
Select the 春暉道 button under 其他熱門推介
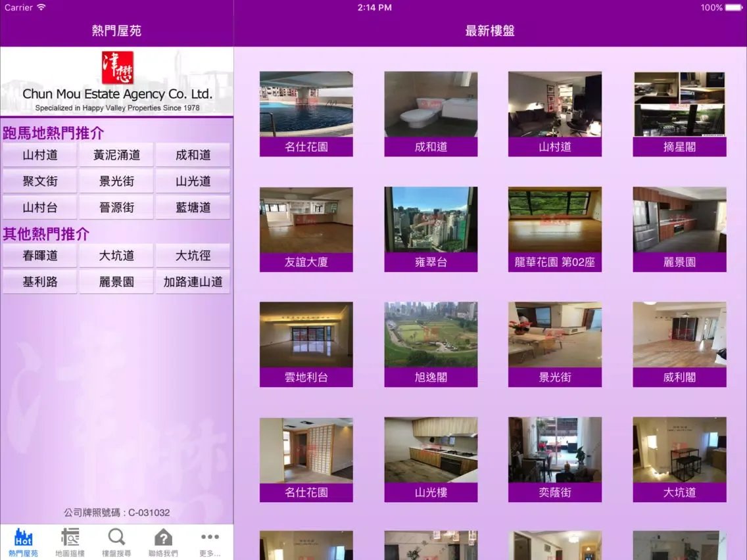pos(39,255)
